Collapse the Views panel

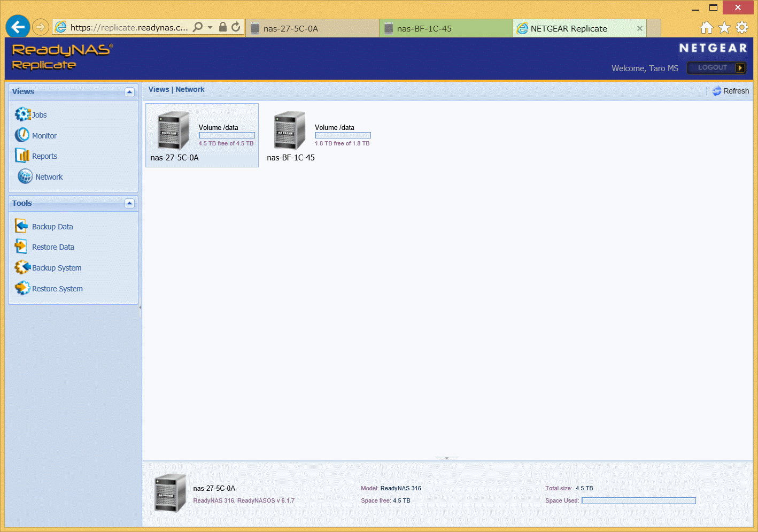tap(129, 92)
